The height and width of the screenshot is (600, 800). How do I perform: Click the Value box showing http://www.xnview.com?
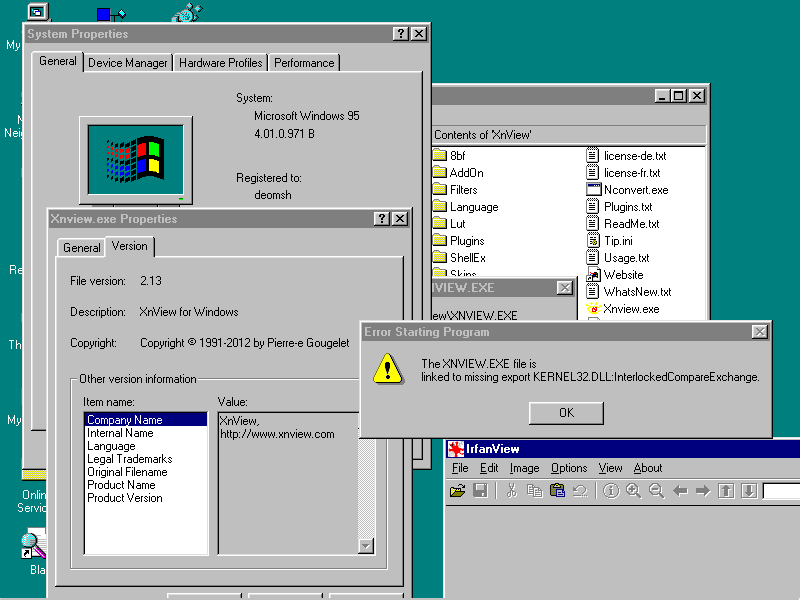pyautogui.click(x=288, y=483)
